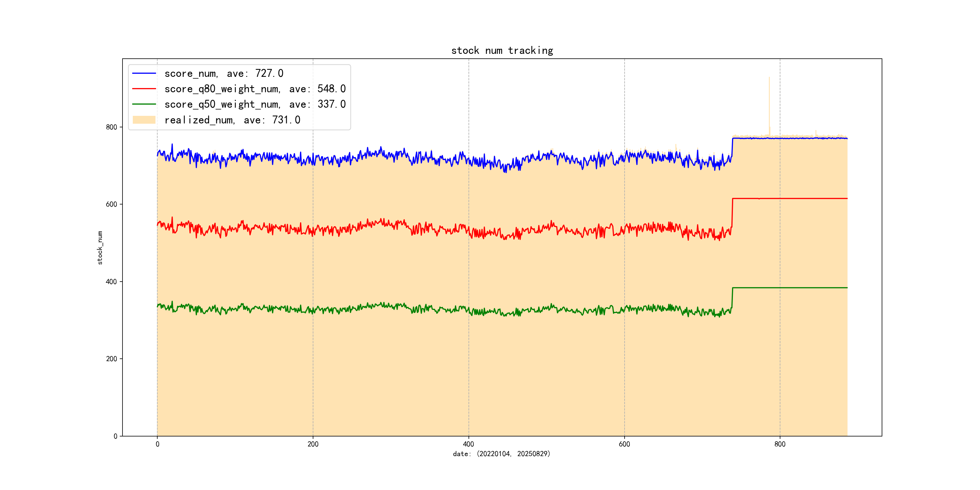Click the orange realized_num legend swatch

click(x=144, y=120)
